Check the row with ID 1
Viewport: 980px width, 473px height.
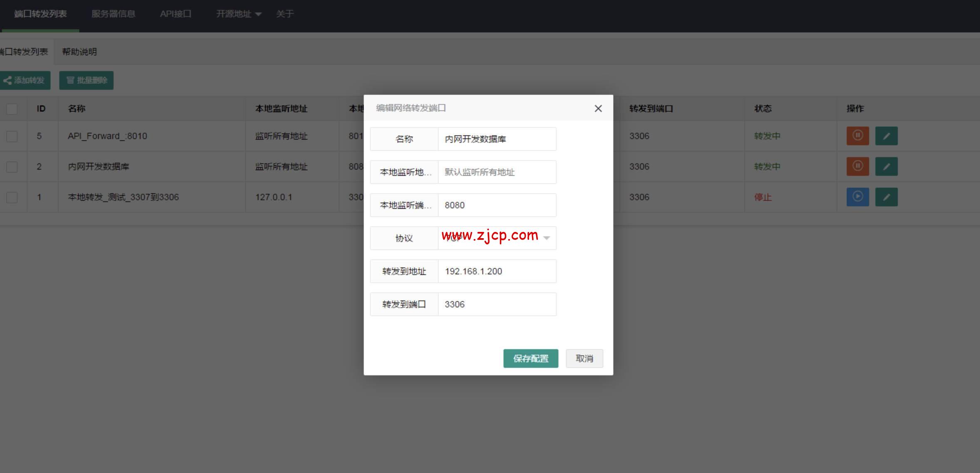[x=12, y=197]
